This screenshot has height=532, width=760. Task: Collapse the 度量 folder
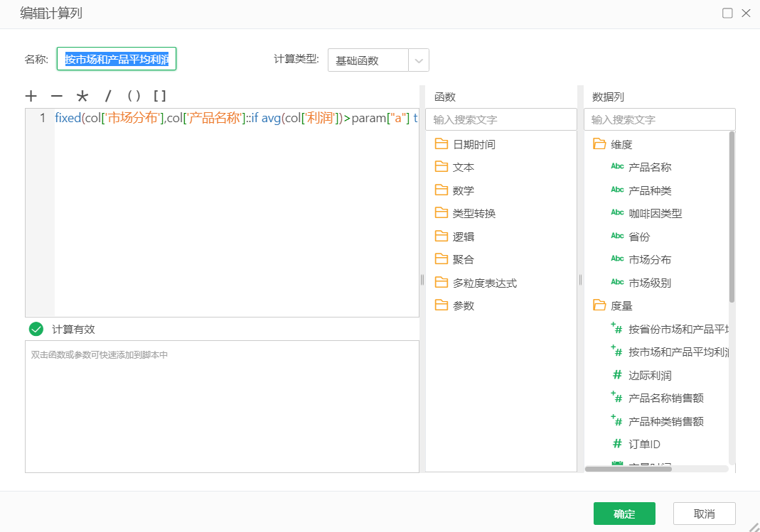[621, 305]
